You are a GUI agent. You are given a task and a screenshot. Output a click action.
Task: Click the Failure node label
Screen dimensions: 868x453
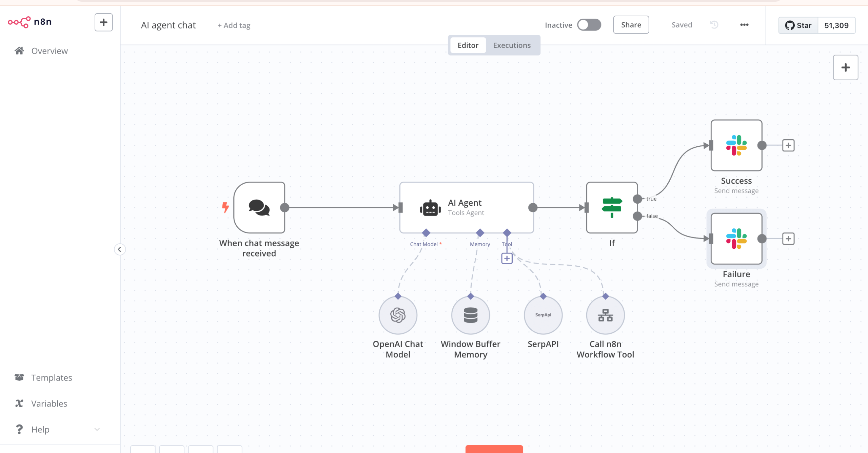[736, 274]
